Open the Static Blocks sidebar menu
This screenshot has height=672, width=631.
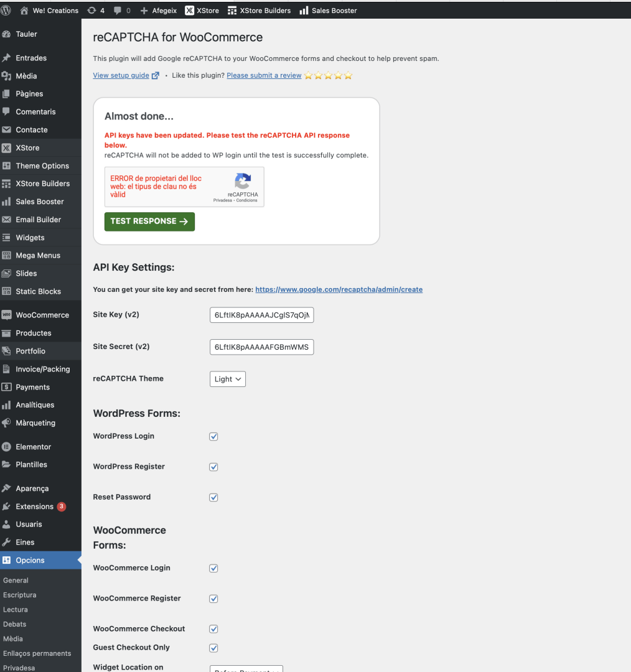tap(40, 291)
